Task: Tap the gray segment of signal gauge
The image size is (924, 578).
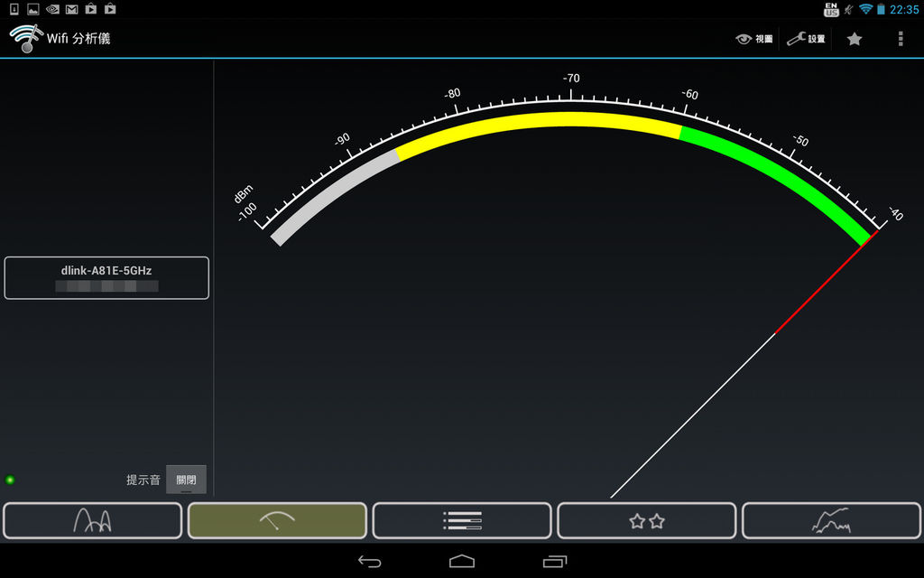Action: 333,195
